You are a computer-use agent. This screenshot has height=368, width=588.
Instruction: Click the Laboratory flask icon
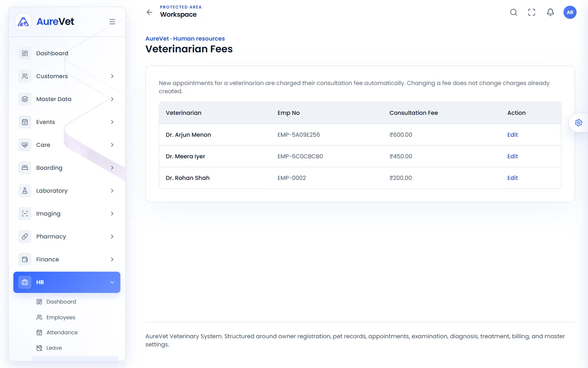(25, 191)
